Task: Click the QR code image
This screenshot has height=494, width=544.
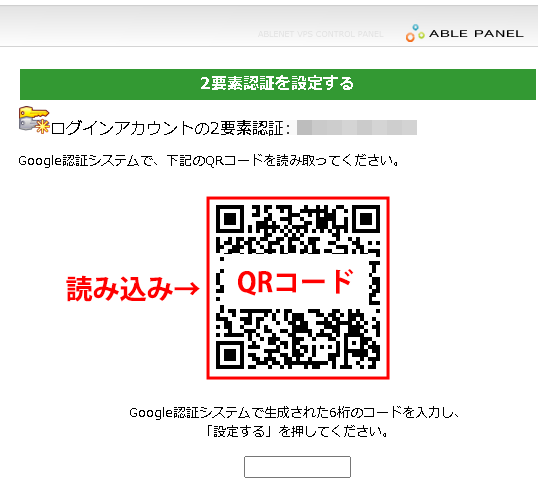Action: tap(298, 288)
